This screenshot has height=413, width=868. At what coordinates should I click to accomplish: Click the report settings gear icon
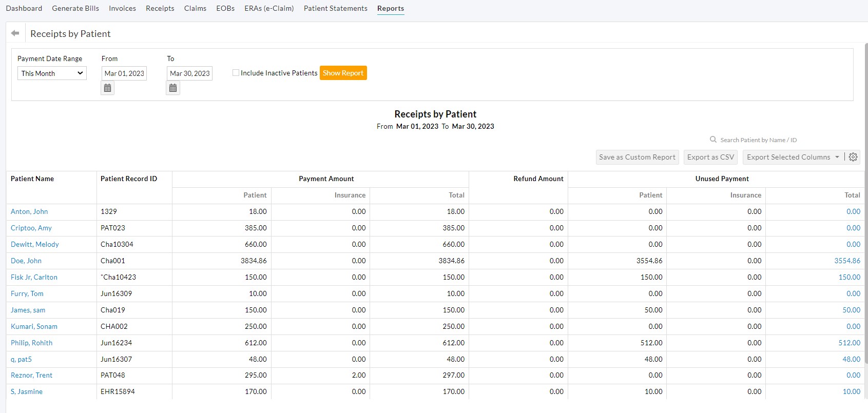[853, 157]
